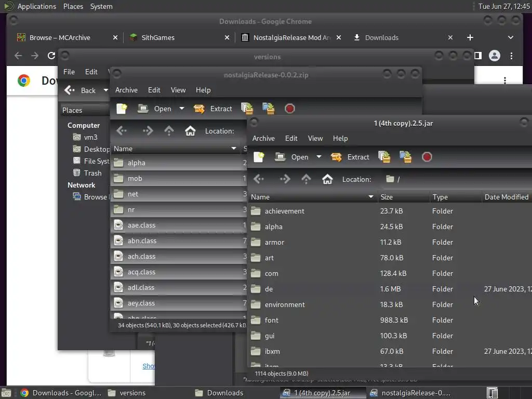Open Help menu in 1 (4th copy).2.5.jar window
Image resolution: width=532 pixels, height=399 pixels.
[x=340, y=138]
